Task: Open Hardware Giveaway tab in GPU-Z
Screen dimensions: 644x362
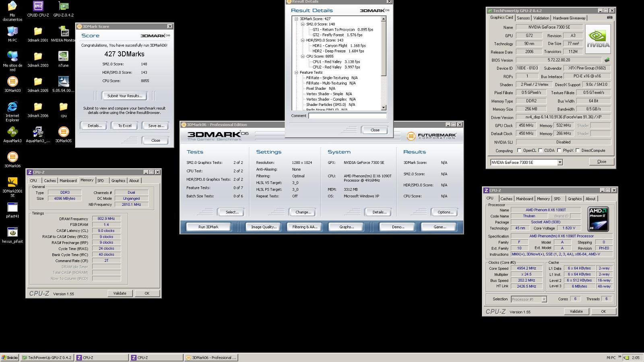Action: 569,18
